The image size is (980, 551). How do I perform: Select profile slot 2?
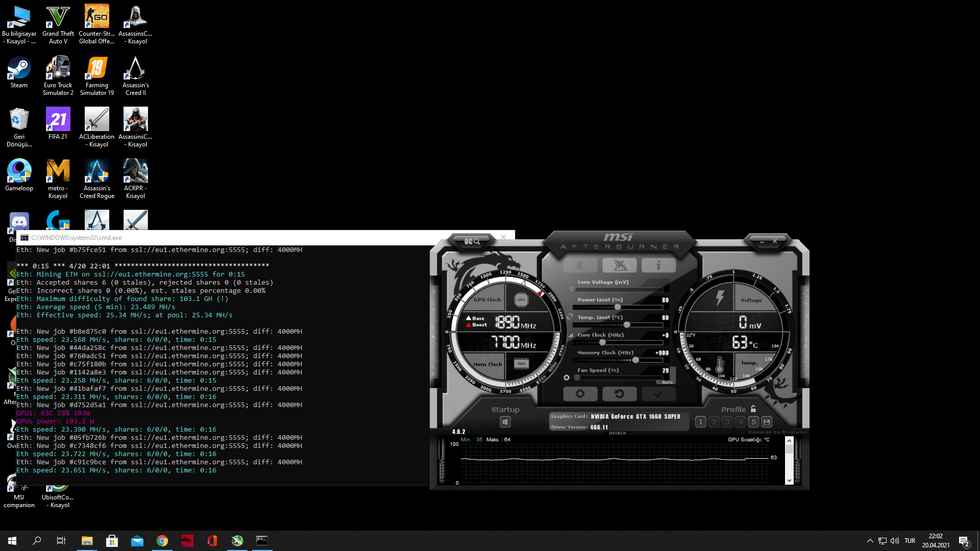tap(714, 422)
